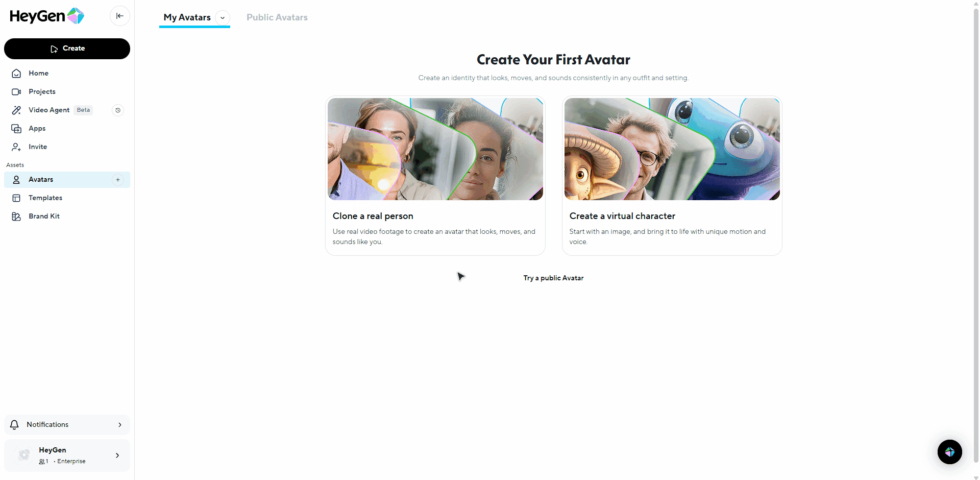Screen dimensions: 980x480
Task: Open the HeyGen assistant floating button
Action: point(949,452)
